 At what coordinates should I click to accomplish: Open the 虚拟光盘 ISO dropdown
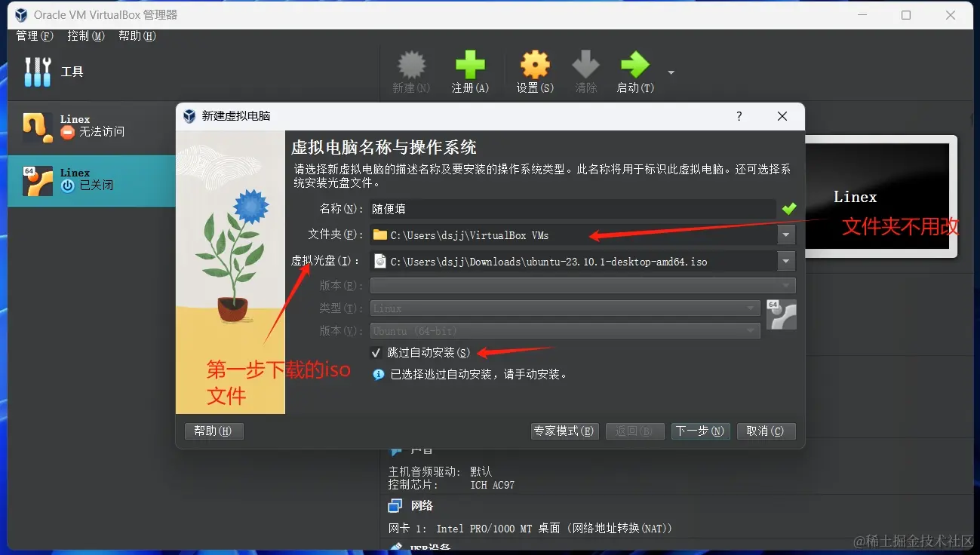[x=785, y=261]
